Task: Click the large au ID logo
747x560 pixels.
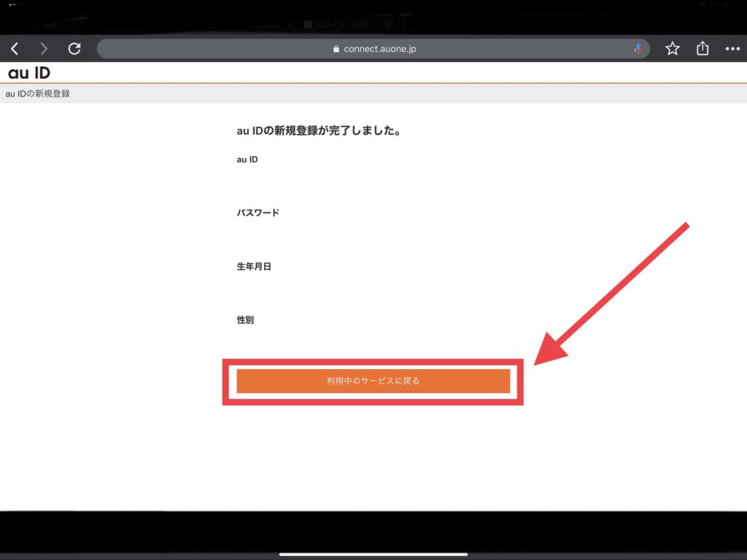Action: (29, 73)
